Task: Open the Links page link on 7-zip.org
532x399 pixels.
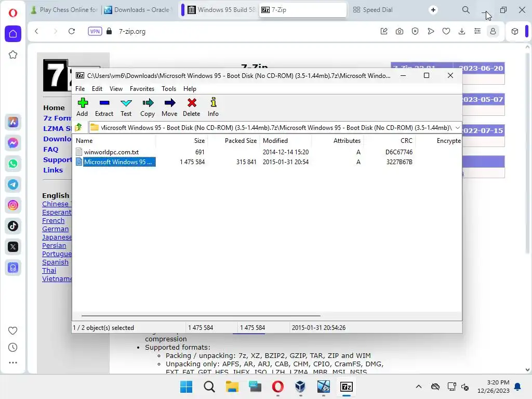Action: point(53,170)
